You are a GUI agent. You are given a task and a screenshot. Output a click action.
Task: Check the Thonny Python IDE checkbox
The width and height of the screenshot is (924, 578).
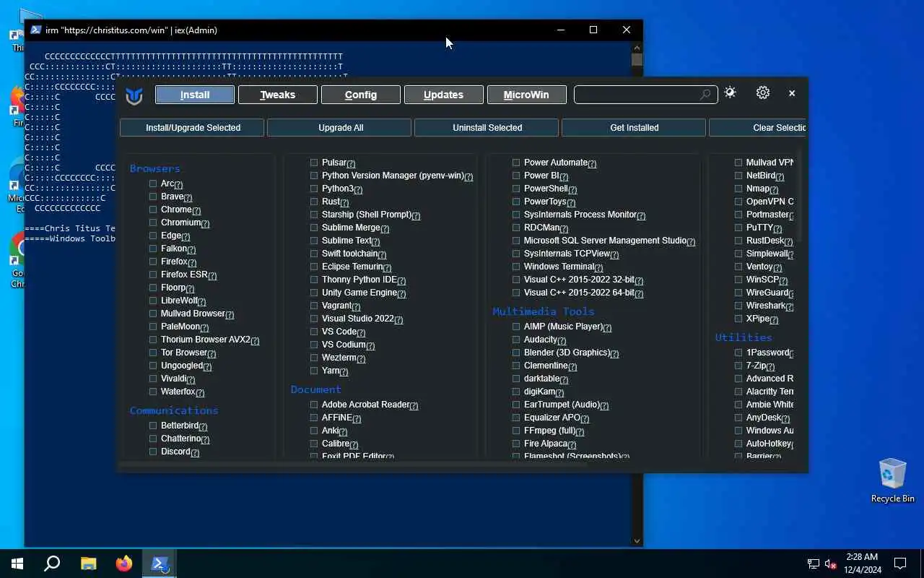(314, 280)
